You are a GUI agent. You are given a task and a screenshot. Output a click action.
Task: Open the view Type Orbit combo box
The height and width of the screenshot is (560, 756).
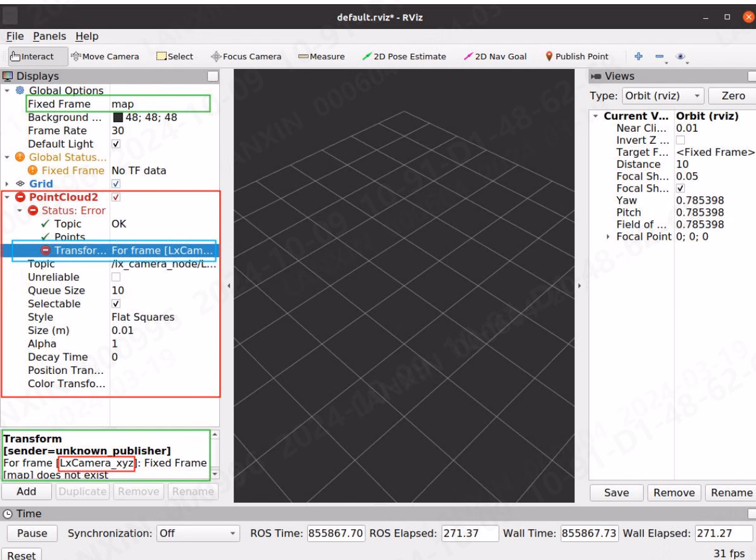(x=664, y=95)
